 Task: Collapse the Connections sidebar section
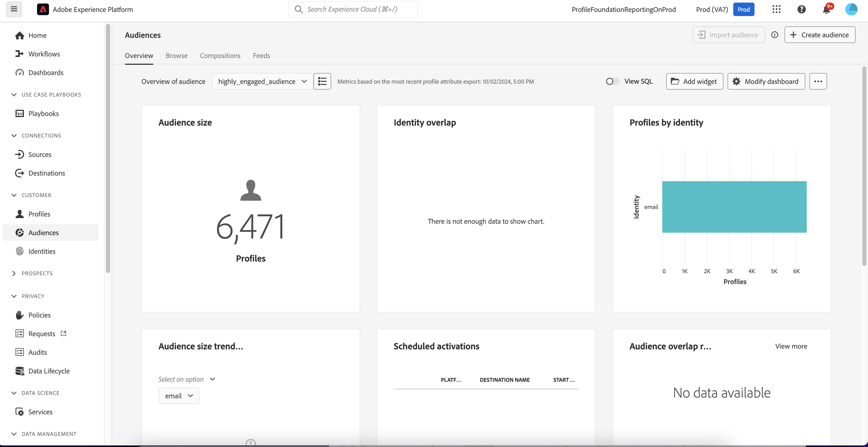pos(14,135)
